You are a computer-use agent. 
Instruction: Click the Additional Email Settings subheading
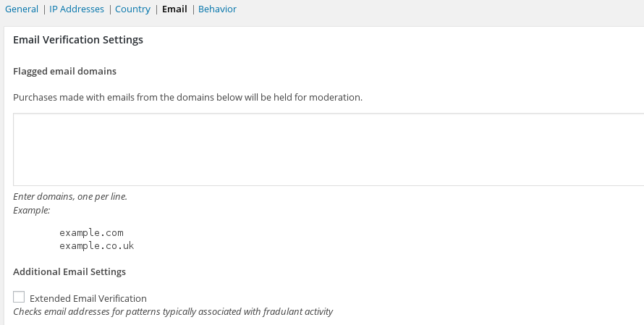[69, 271]
